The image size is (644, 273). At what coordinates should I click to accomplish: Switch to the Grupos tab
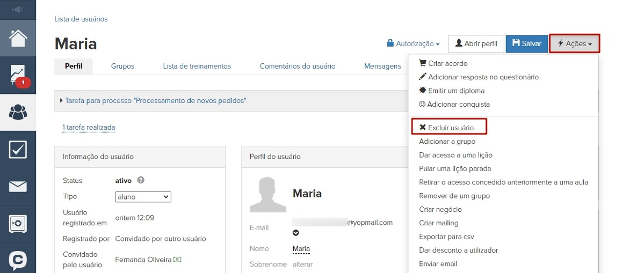click(x=122, y=66)
